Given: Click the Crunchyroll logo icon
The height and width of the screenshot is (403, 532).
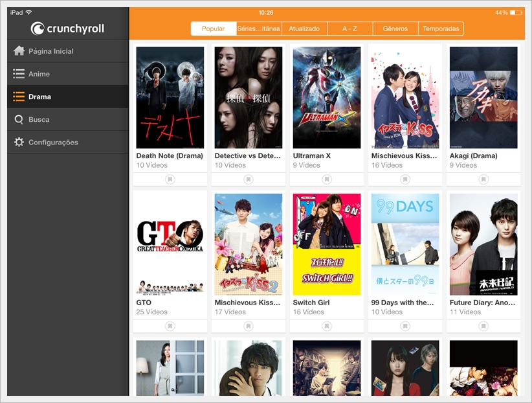Looking at the screenshot, I should 38,29.
